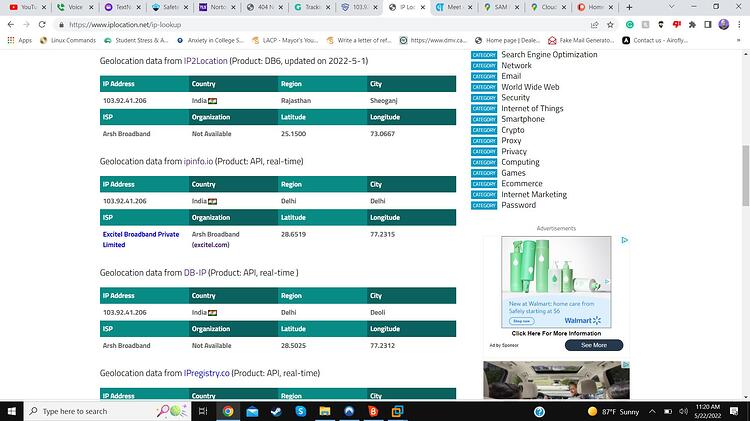Open the Excitel Broadband Private Limited link

(141, 239)
